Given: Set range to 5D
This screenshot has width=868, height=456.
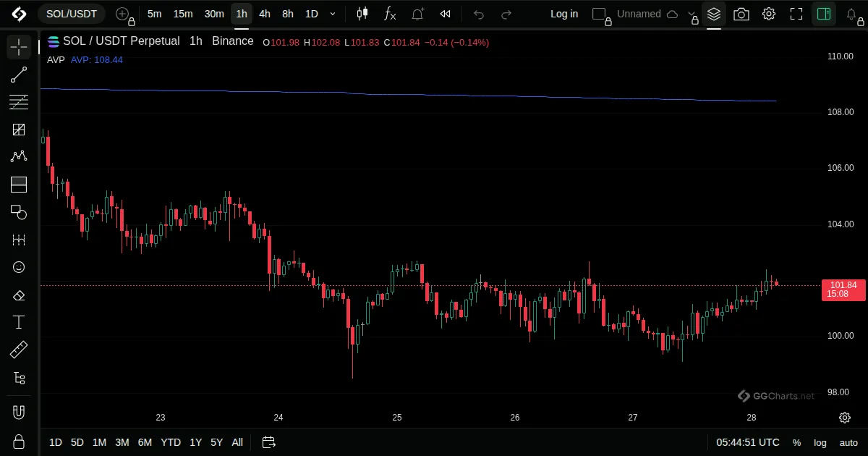Looking at the screenshot, I should point(77,442).
